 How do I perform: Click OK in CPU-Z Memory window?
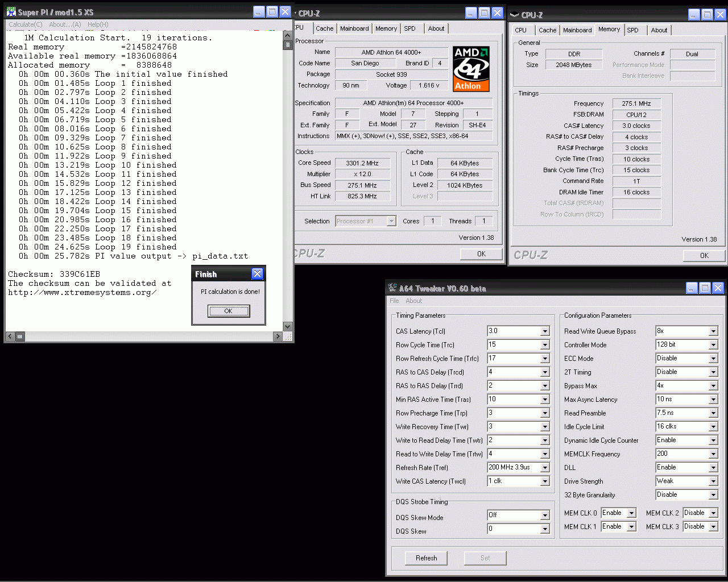[x=704, y=255]
